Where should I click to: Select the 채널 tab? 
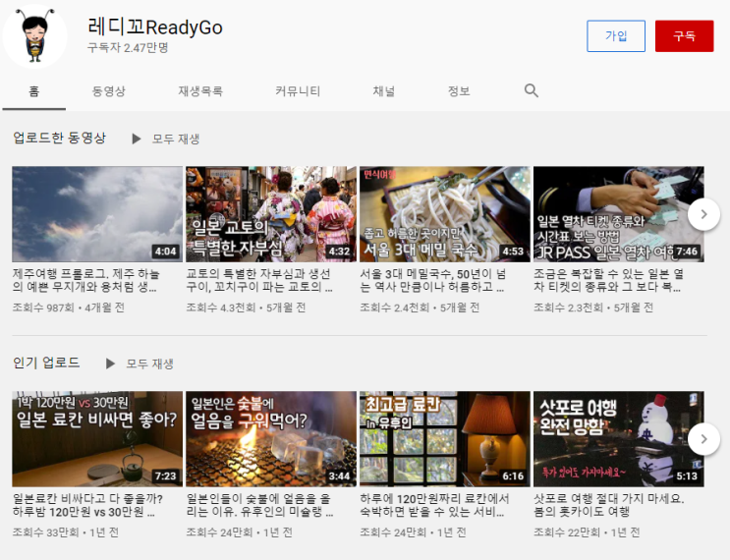pos(383,91)
